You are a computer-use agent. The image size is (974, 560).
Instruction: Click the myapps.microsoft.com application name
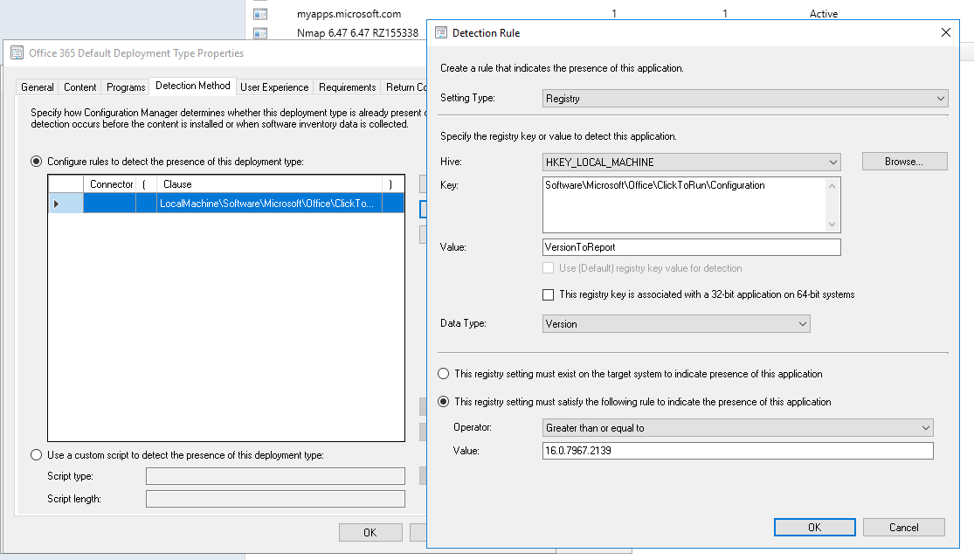(349, 14)
